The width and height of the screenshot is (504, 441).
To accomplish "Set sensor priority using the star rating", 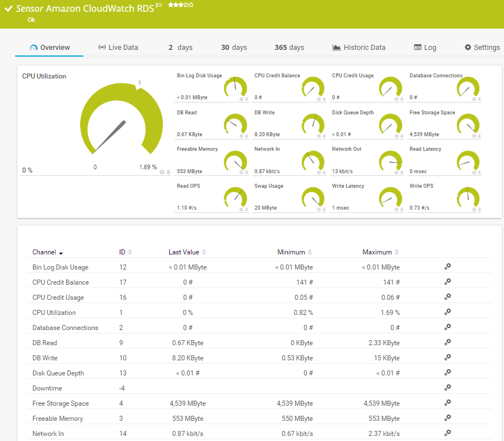I will (181, 5).
